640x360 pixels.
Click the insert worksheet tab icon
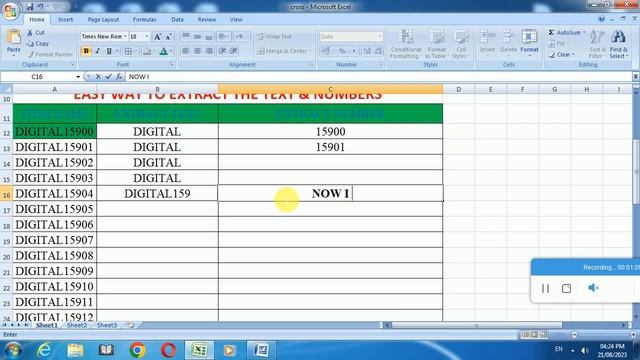(130, 325)
